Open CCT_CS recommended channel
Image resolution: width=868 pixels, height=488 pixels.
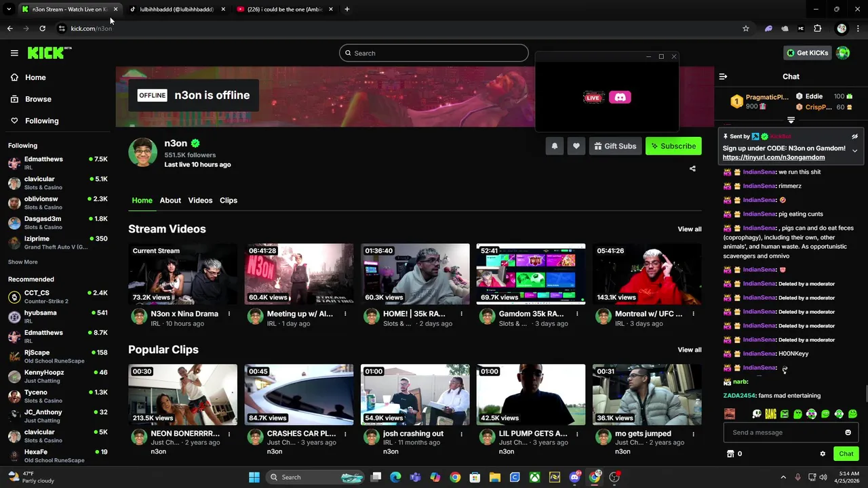click(x=58, y=296)
